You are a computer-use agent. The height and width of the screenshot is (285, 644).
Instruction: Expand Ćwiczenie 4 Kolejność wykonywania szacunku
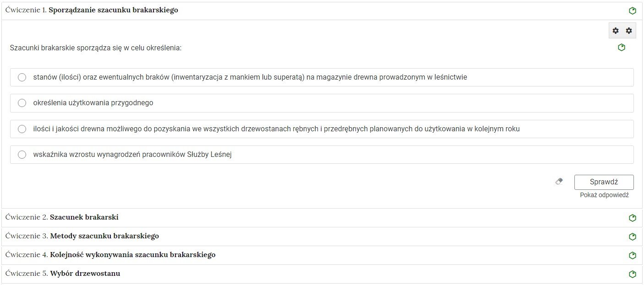322,255
